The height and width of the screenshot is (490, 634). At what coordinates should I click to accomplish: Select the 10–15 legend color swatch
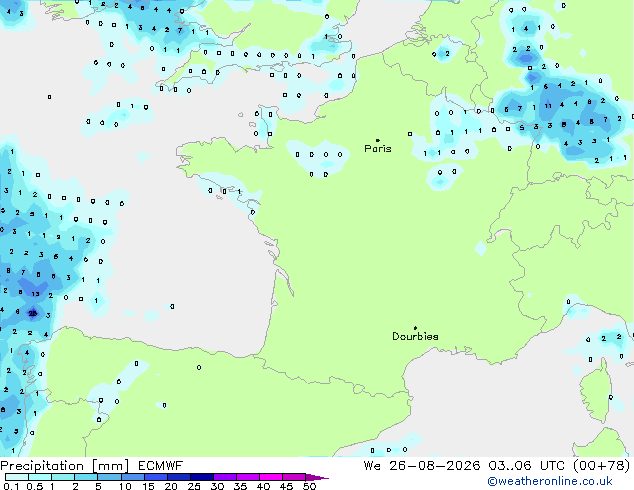[132, 477]
